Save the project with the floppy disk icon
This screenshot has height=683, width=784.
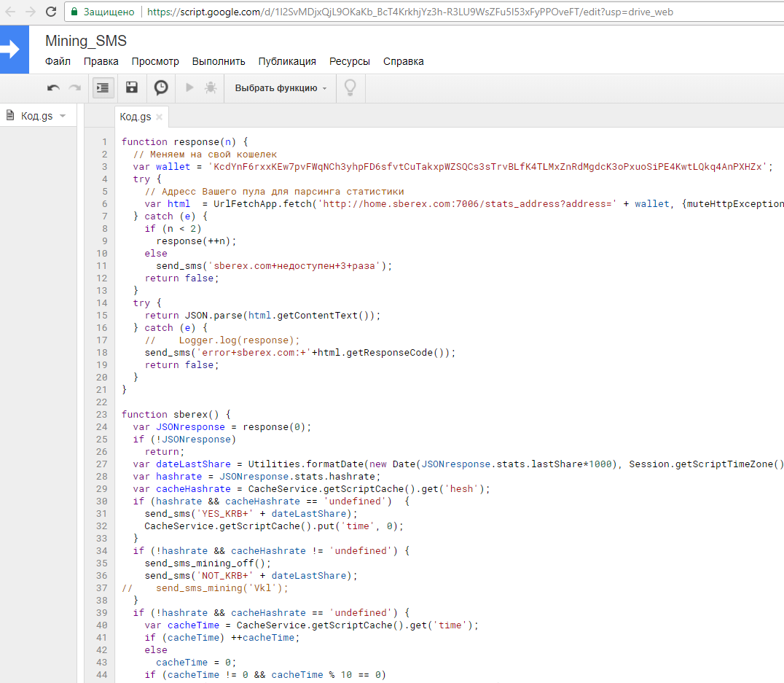click(x=131, y=87)
